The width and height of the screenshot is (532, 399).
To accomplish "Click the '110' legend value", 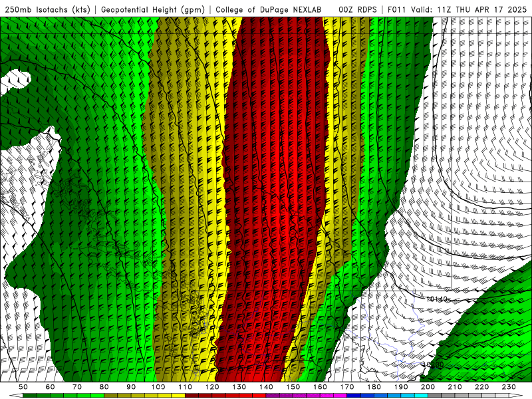I will pos(186,387).
